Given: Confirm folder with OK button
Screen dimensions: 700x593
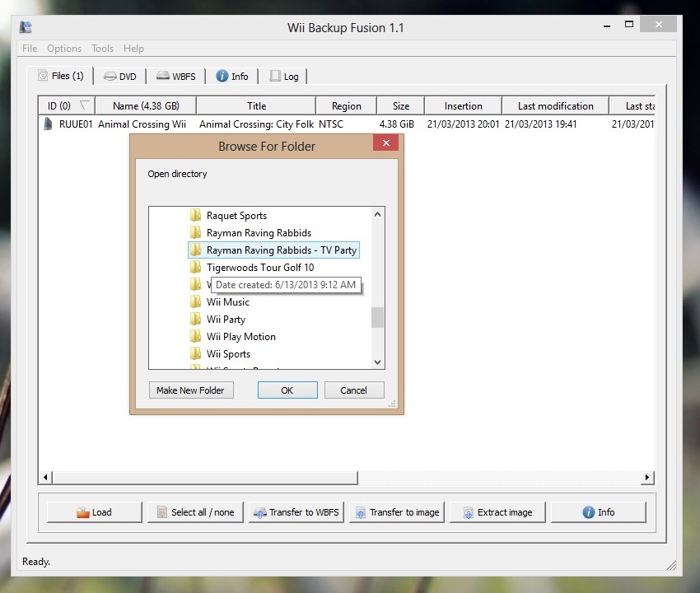Looking at the screenshot, I should click(287, 390).
